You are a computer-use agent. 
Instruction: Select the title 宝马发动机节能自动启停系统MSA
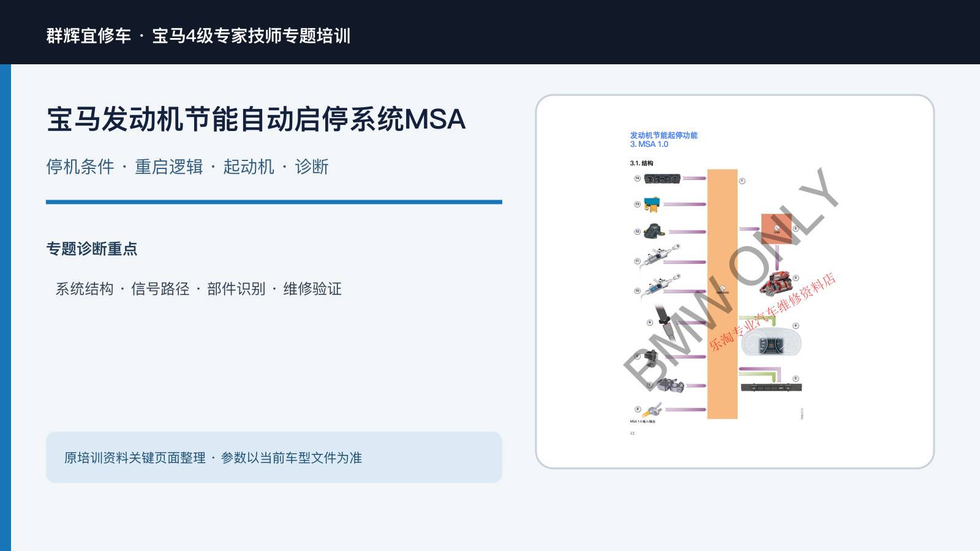(256, 119)
